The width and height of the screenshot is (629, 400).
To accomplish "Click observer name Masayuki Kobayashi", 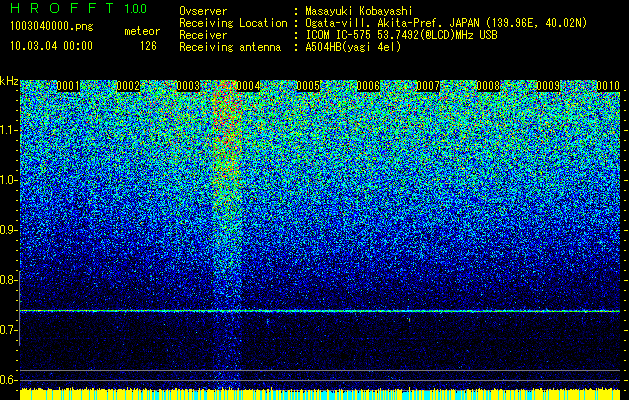I will (359, 11).
